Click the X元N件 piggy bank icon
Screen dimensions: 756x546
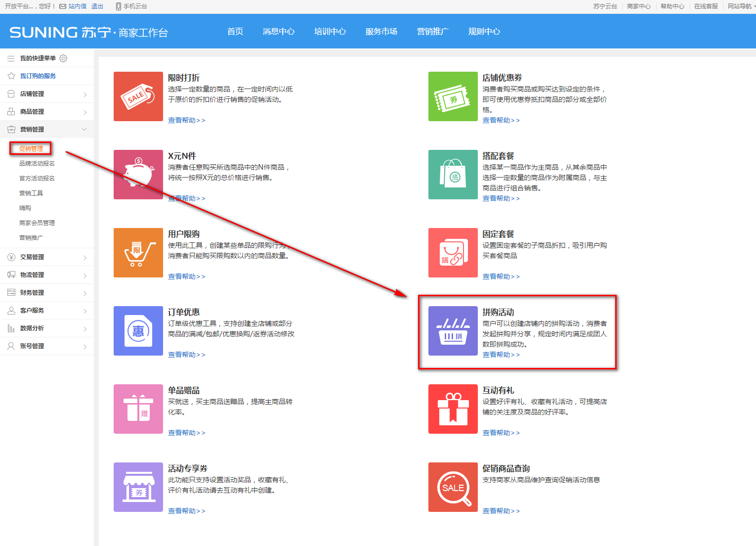coord(138,175)
